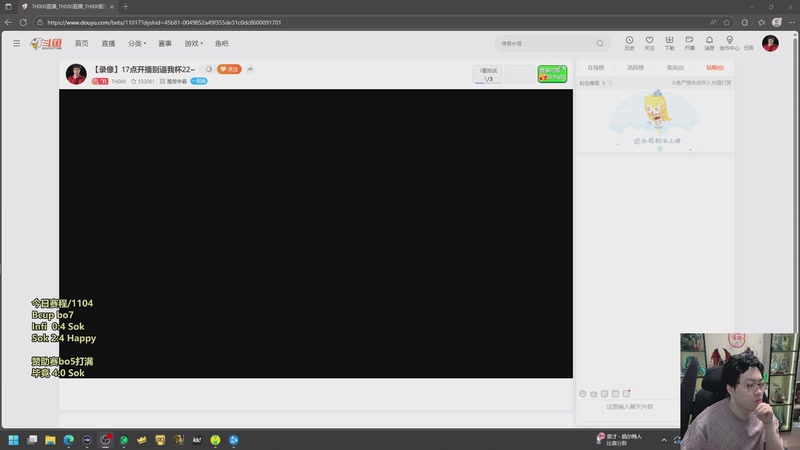Image resolution: width=800 pixels, height=450 pixels.
Task: Open Task View on taskbar
Action: point(32,440)
